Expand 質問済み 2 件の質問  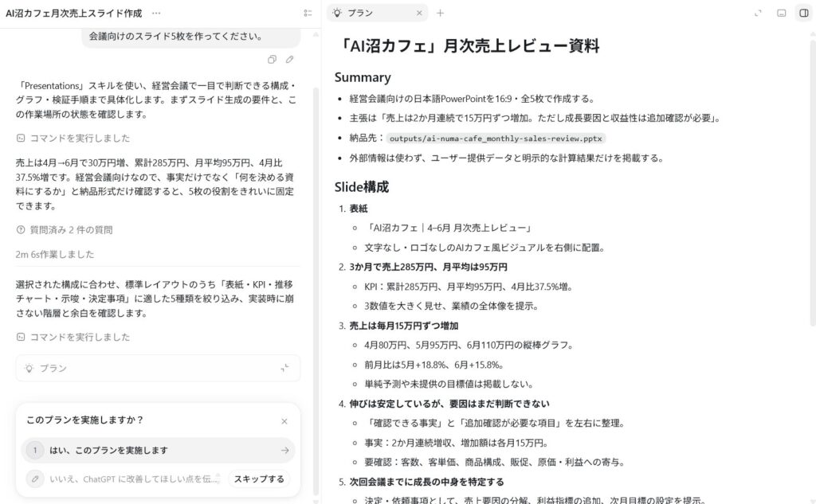[65, 230]
